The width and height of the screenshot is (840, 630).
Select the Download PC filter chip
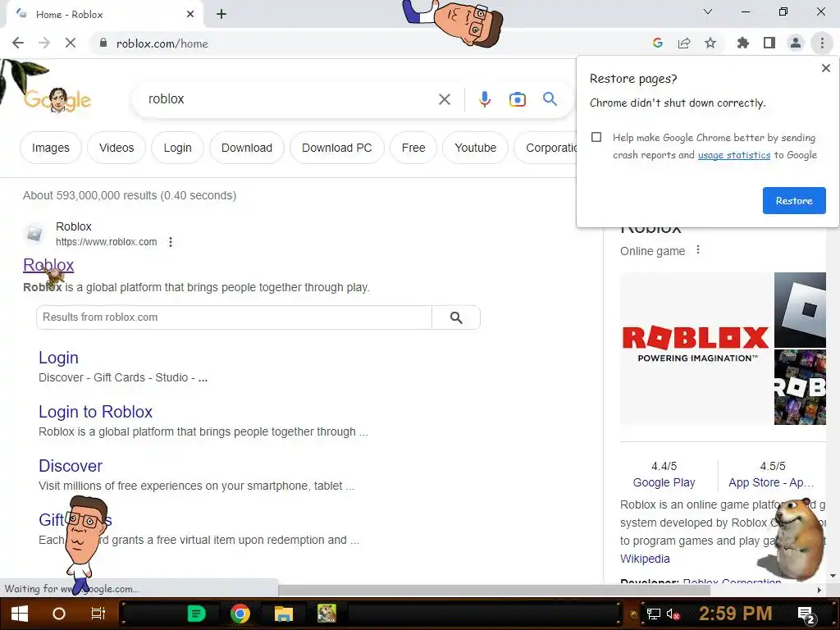(336, 148)
